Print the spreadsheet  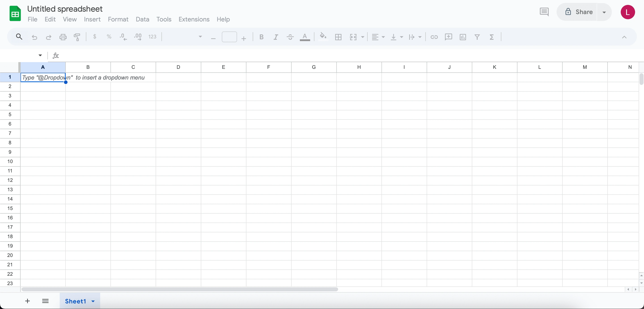(63, 37)
